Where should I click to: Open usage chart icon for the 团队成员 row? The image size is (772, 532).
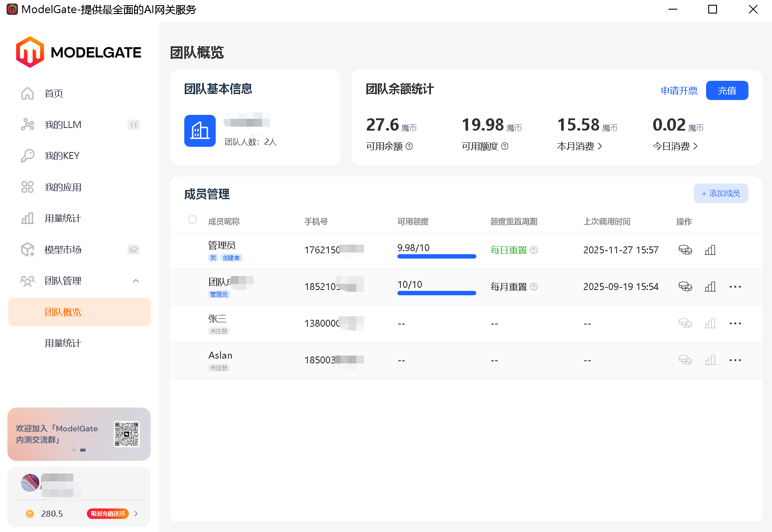click(710, 287)
